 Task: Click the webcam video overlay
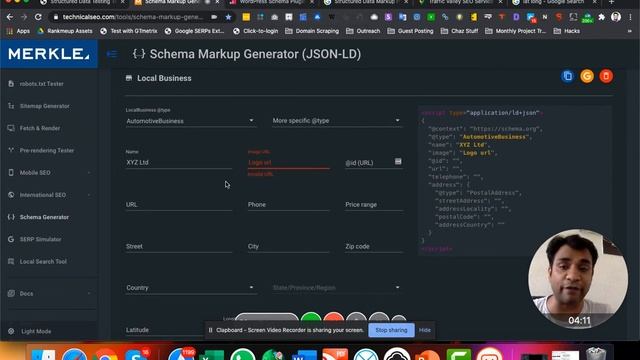click(x=578, y=279)
